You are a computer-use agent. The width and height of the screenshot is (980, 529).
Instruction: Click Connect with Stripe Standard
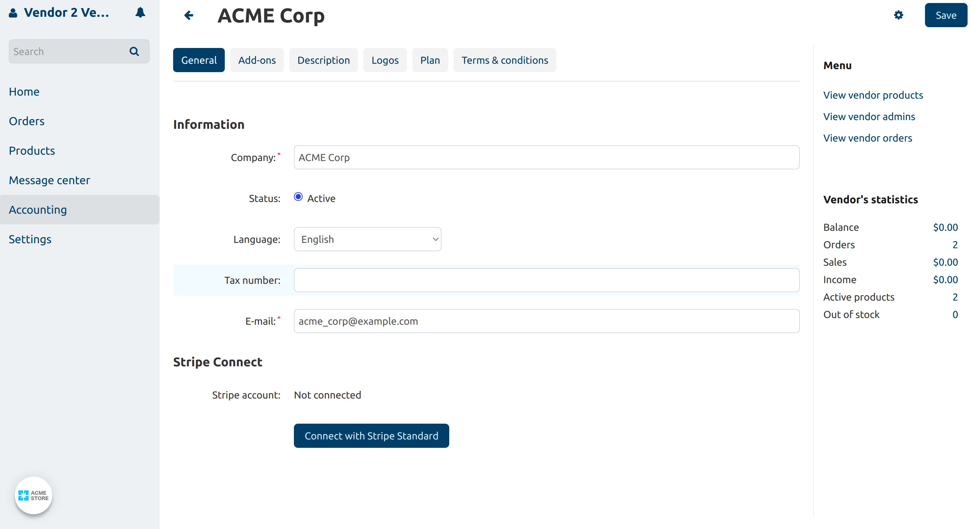(371, 435)
